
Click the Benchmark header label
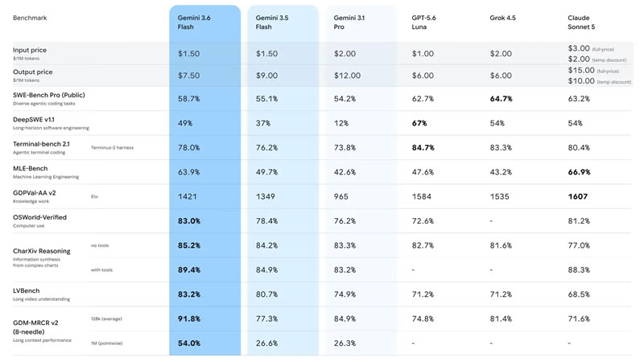[x=30, y=18]
